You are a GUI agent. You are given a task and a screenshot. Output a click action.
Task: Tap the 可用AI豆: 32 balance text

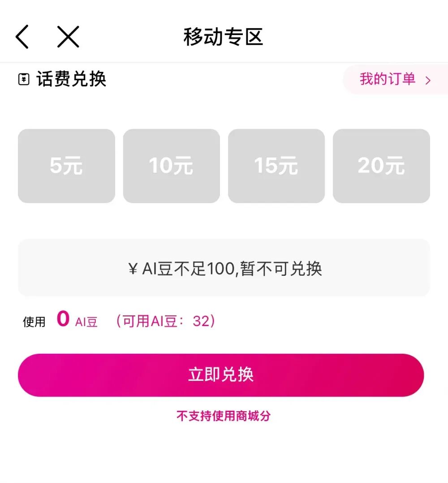(x=165, y=321)
